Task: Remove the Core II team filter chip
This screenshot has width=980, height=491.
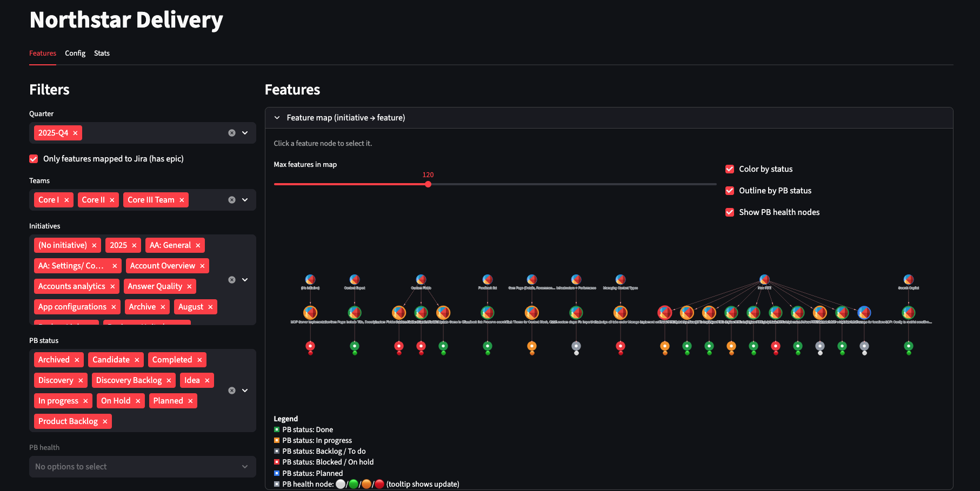Action: [x=111, y=199]
